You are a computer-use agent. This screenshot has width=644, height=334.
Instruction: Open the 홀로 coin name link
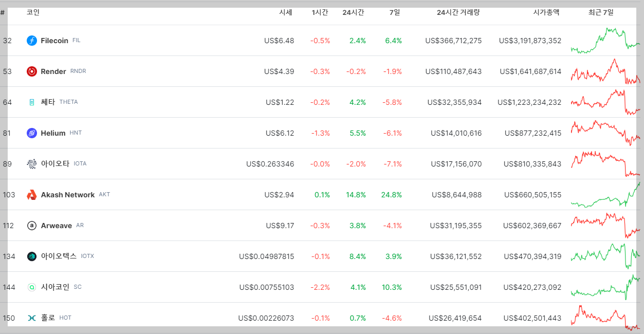pyautogui.click(x=48, y=318)
